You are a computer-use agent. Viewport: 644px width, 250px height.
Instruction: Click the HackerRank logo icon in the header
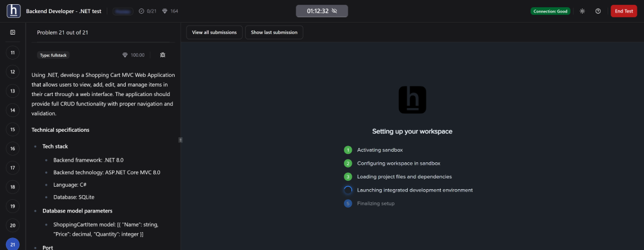(14, 11)
